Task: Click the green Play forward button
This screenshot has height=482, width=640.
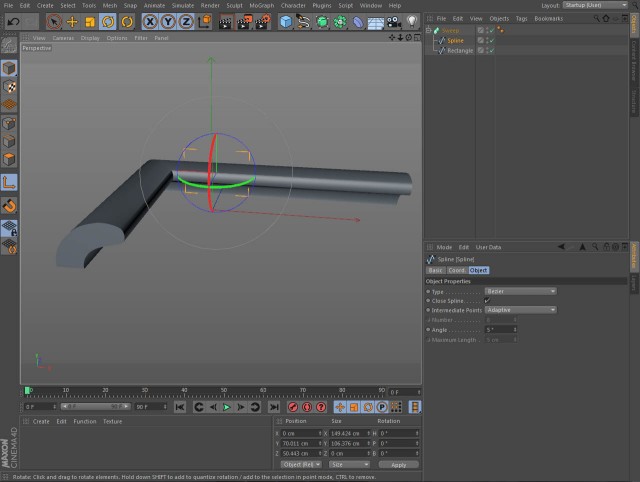Action: pos(227,407)
